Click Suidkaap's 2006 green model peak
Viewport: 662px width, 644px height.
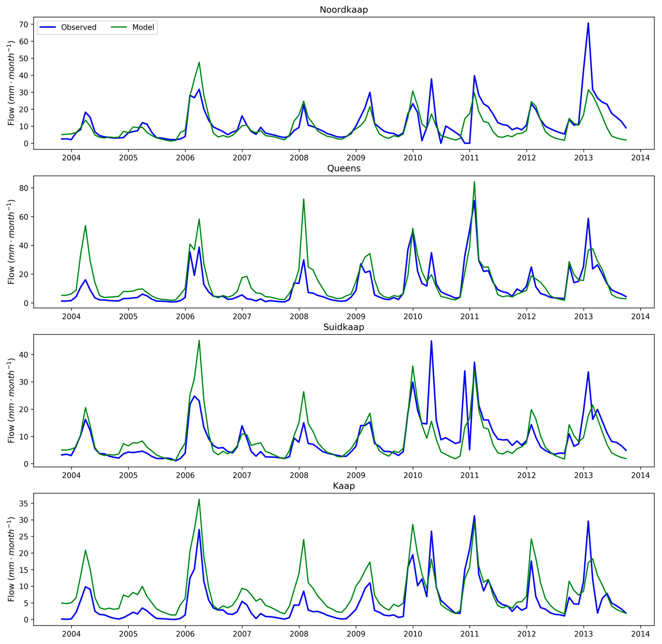tap(199, 341)
